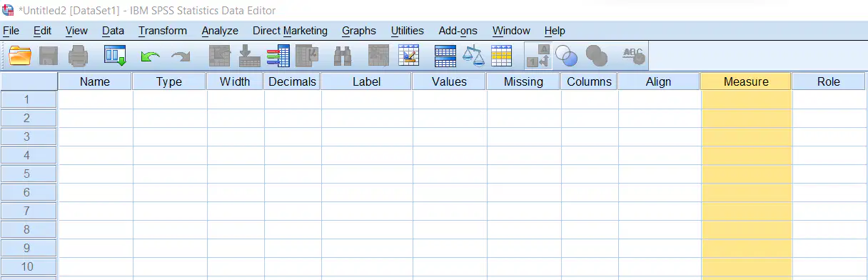
Task: Click the Name cell in row 1
Action: point(95,99)
